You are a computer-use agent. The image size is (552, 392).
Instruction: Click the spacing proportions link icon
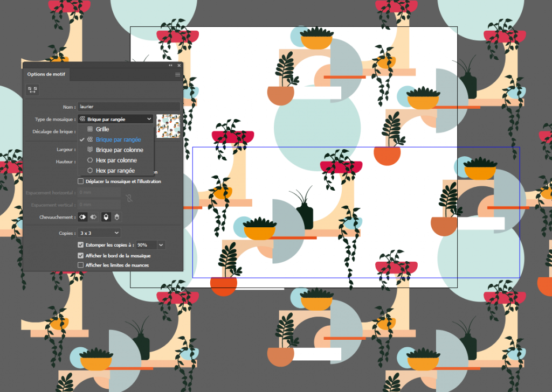[129, 198]
